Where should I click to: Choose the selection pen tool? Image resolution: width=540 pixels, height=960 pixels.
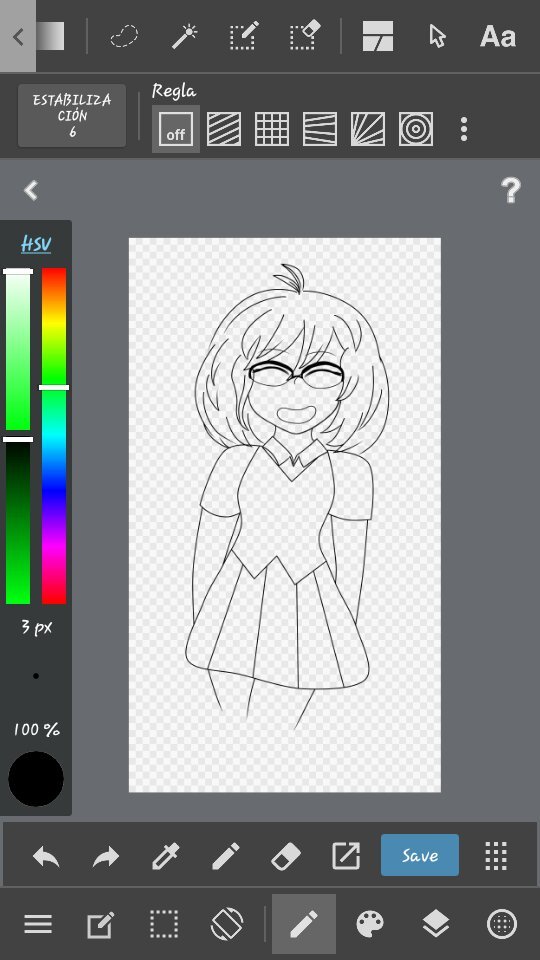point(244,36)
